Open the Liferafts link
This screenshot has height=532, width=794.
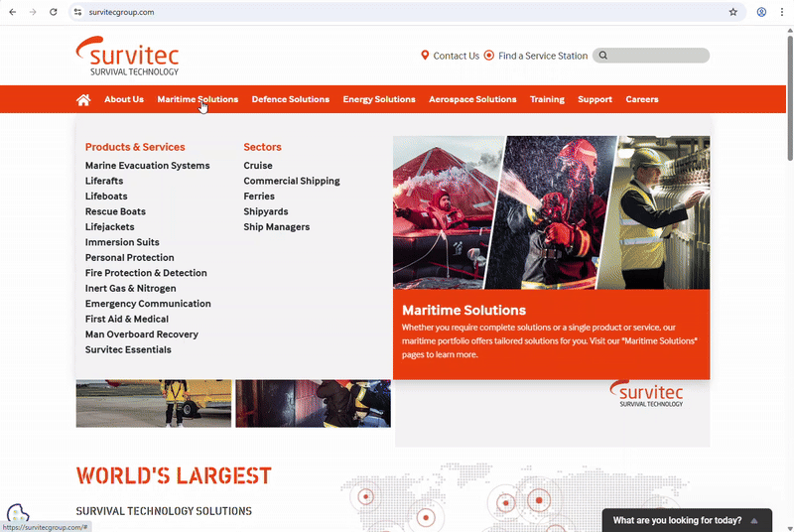click(x=104, y=181)
